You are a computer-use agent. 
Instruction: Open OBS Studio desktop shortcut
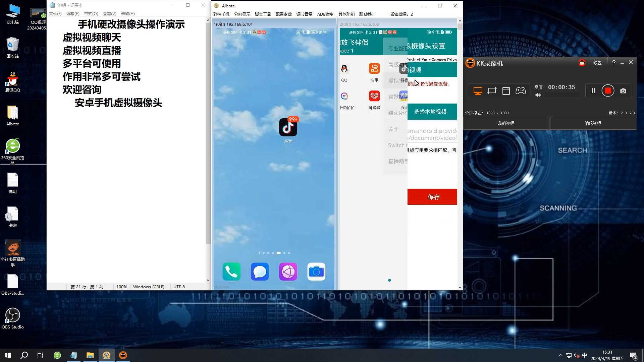(x=13, y=319)
